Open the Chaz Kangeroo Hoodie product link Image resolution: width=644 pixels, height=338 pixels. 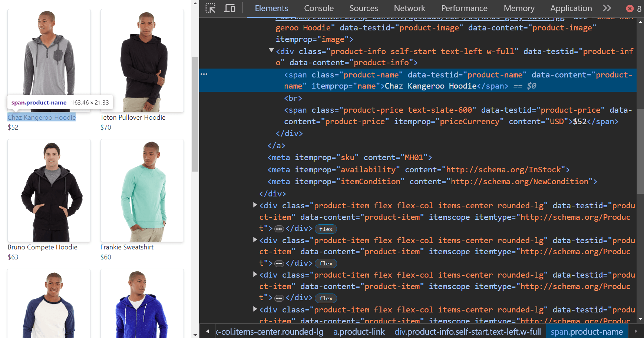coord(42,117)
